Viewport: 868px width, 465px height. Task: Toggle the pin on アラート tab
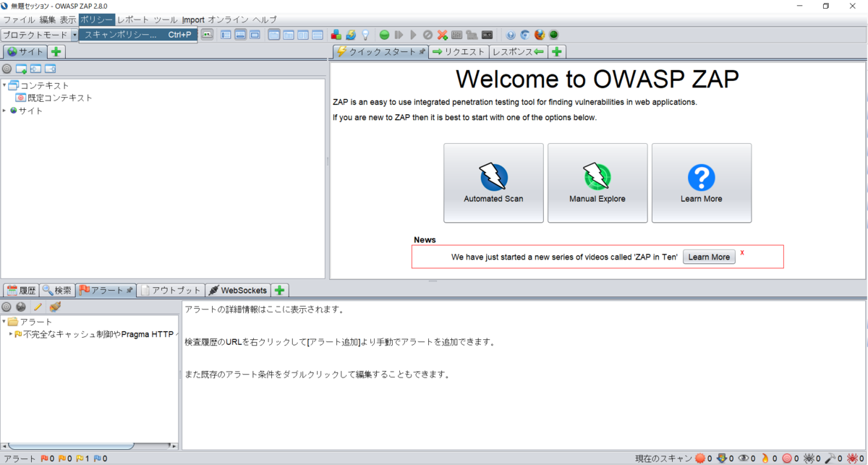pos(129,290)
